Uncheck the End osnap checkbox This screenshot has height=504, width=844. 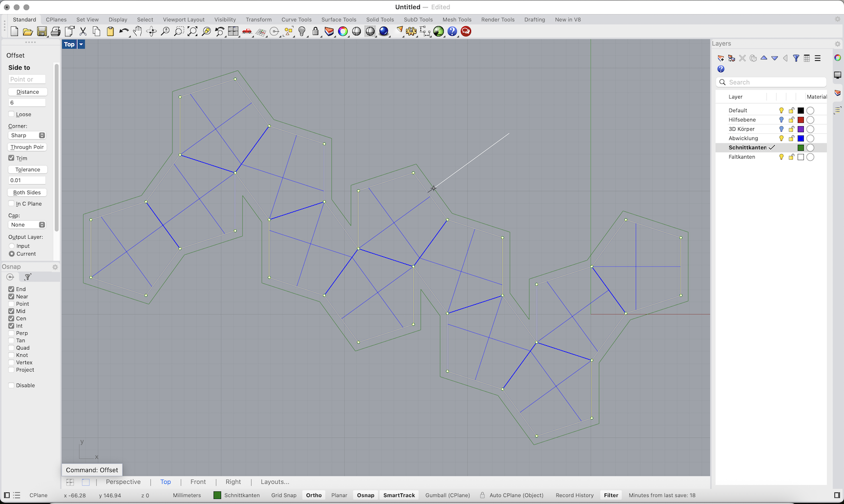(12, 289)
